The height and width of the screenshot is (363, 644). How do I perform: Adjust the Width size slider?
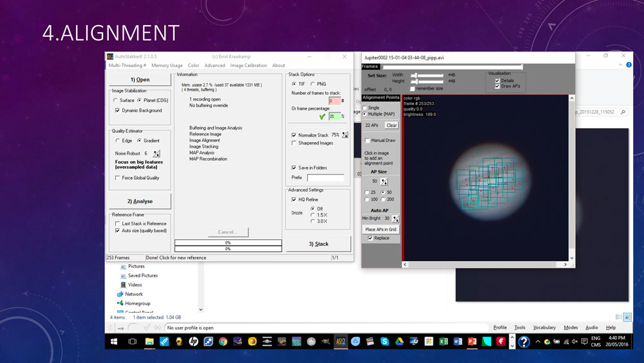pos(428,75)
